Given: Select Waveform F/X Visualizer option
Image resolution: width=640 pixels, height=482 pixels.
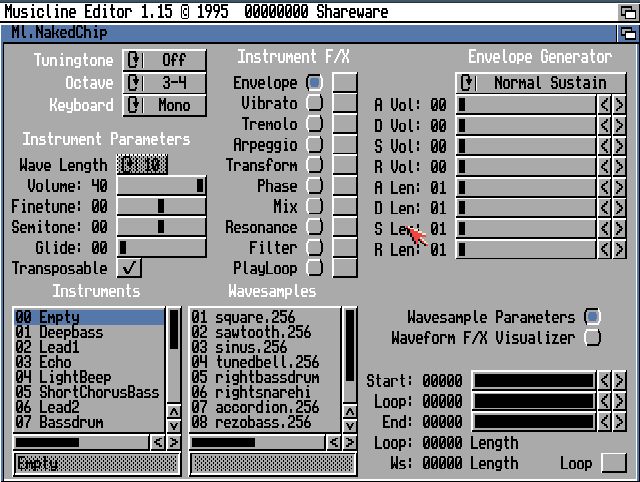Looking at the screenshot, I should click(592, 338).
